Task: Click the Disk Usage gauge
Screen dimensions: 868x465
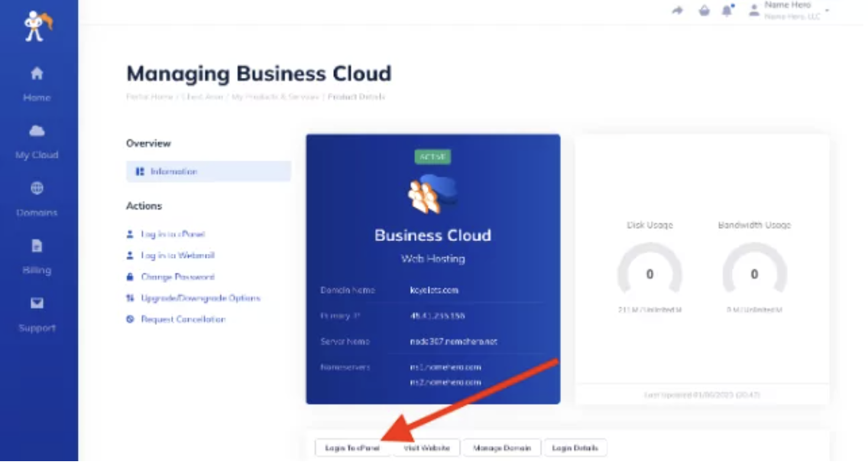Action: pos(650,269)
